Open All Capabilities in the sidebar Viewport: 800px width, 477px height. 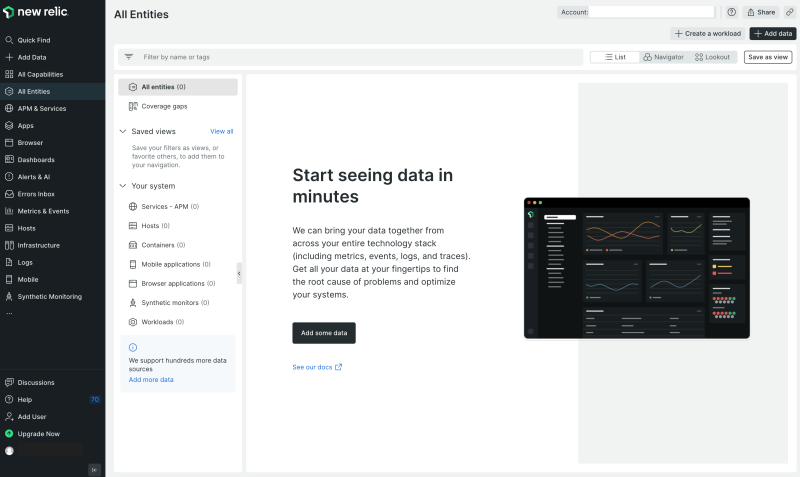point(40,74)
